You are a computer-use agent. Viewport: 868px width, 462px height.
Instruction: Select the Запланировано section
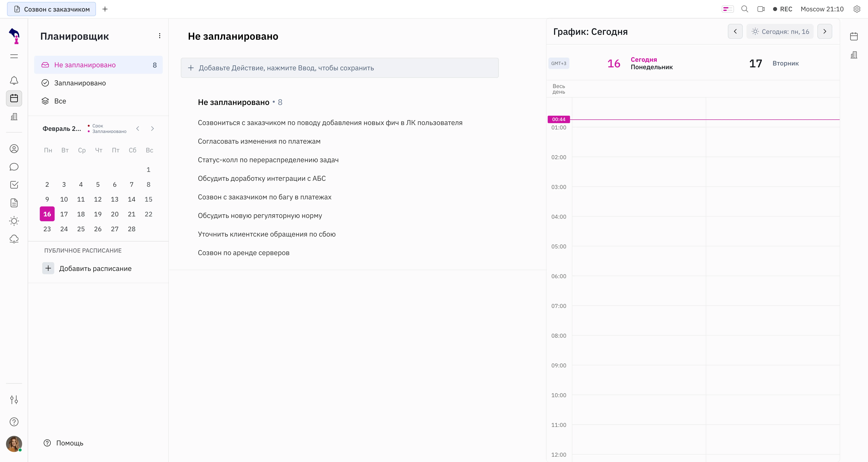[x=98, y=83]
